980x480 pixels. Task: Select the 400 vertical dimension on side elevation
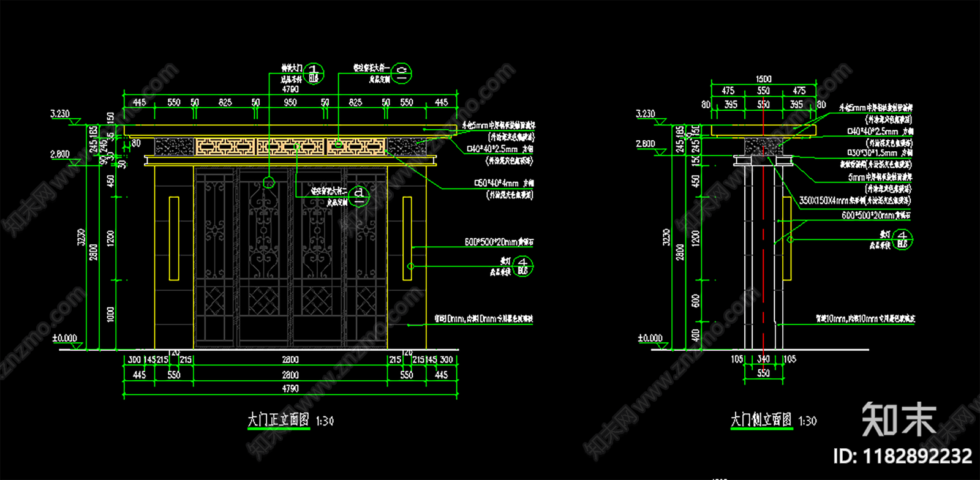coord(696,335)
